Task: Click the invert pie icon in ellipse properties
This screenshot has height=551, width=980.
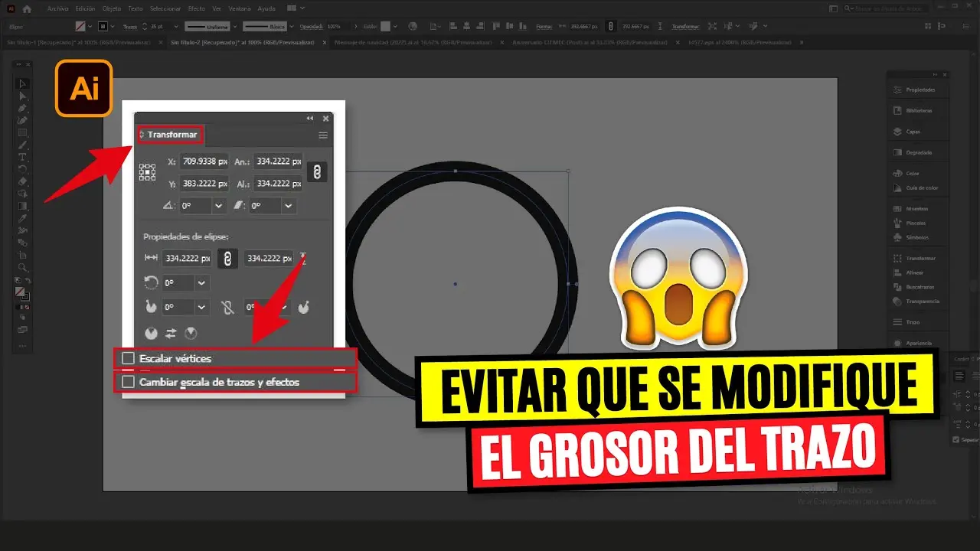Action: coord(171,333)
